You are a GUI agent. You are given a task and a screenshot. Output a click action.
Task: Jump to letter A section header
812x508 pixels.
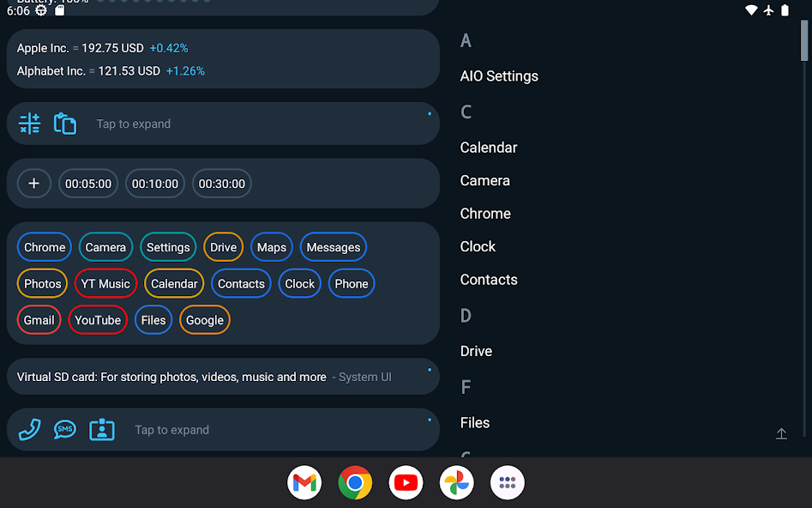(466, 40)
